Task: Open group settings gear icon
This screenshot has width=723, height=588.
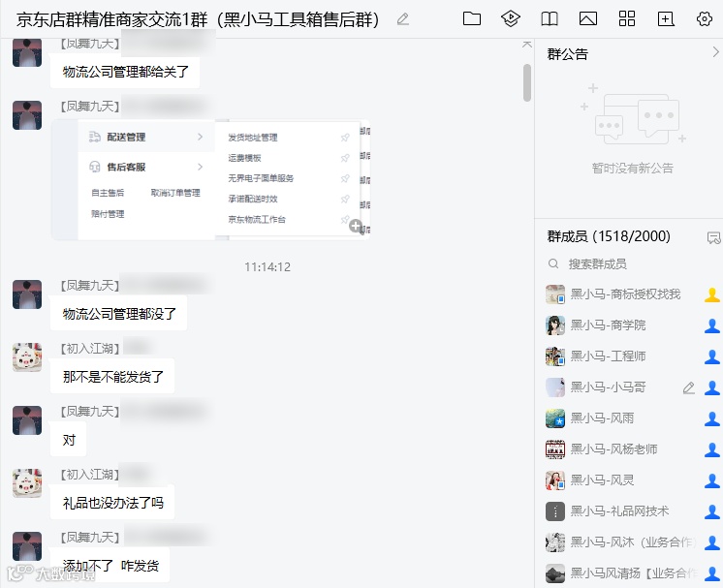Action: [x=704, y=19]
